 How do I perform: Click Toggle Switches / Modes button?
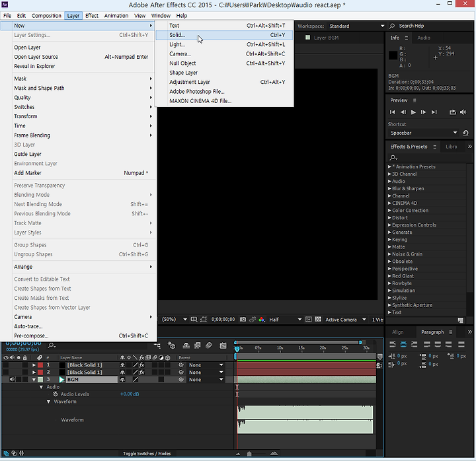tap(147, 454)
